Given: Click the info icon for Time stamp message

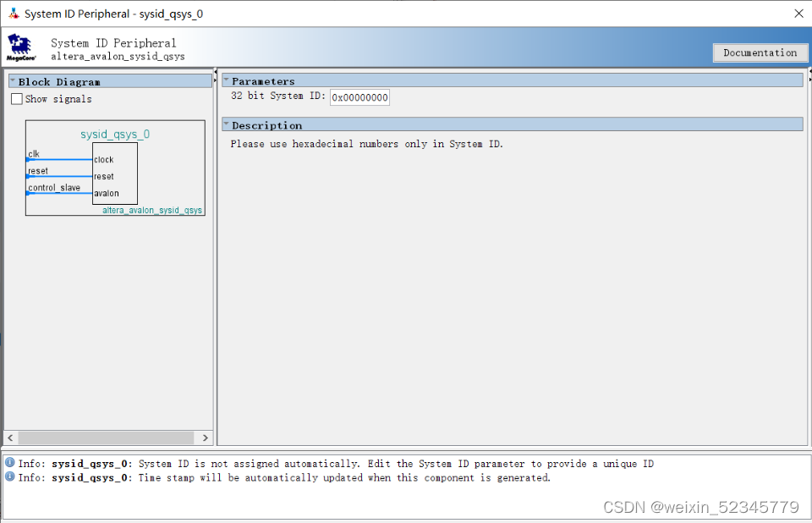Looking at the screenshot, I should tap(10, 476).
